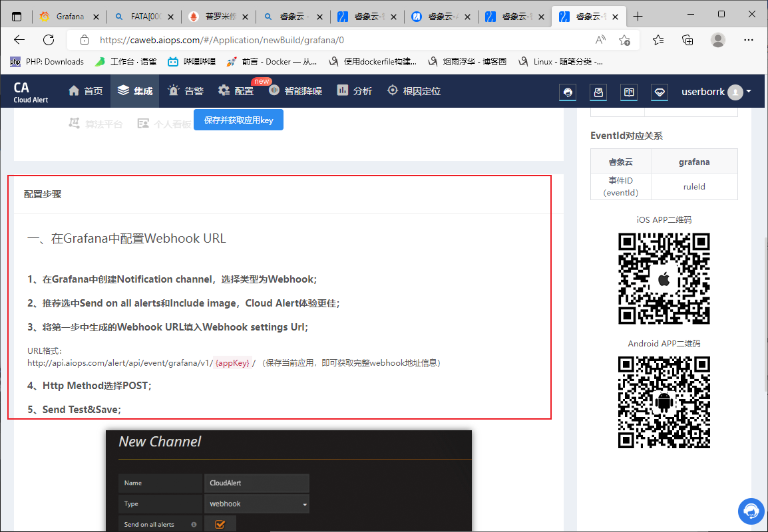
Task: Open 前言 - Docker bookmark
Action: tap(272, 62)
